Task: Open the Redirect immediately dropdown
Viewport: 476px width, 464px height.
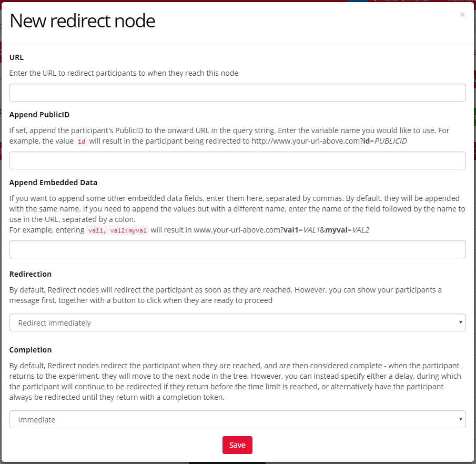Action: 238,322
